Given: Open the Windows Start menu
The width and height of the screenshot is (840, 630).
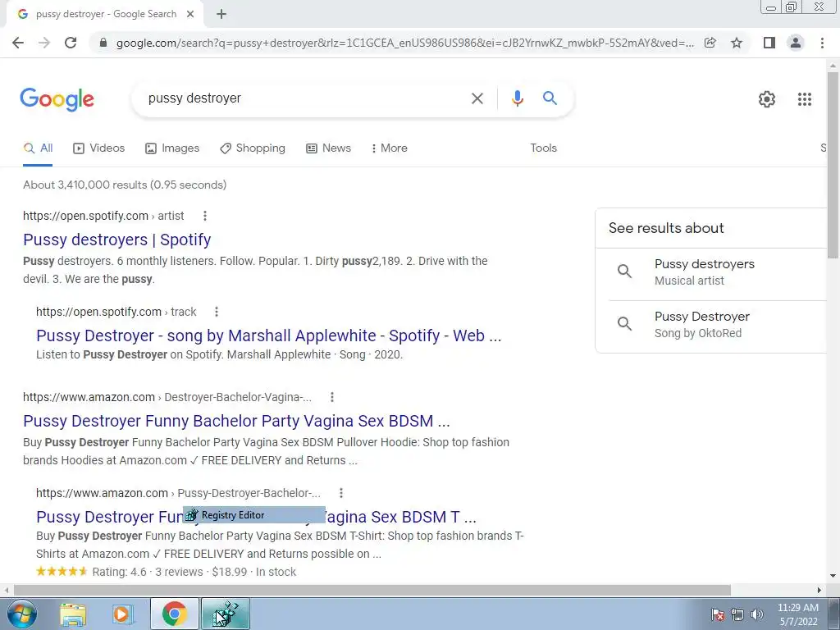Looking at the screenshot, I should (21, 614).
